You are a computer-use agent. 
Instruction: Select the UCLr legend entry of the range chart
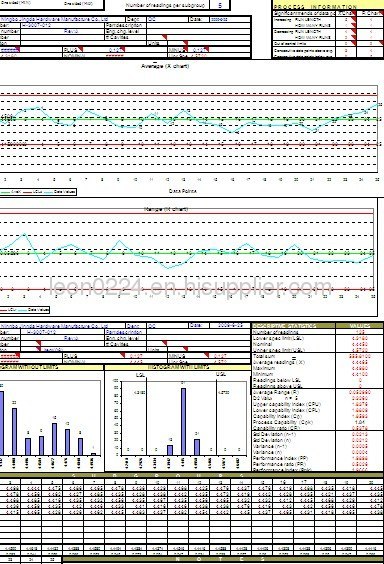pyautogui.click(x=9, y=310)
